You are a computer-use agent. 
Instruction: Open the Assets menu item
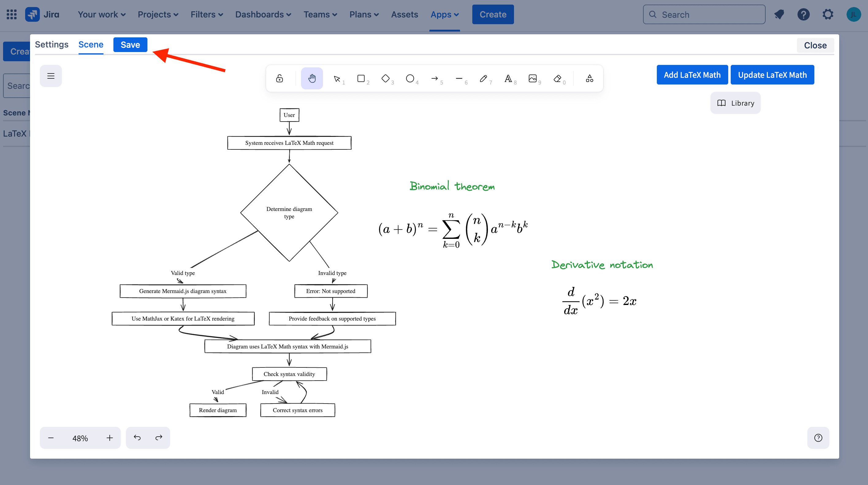[x=404, y=14]
